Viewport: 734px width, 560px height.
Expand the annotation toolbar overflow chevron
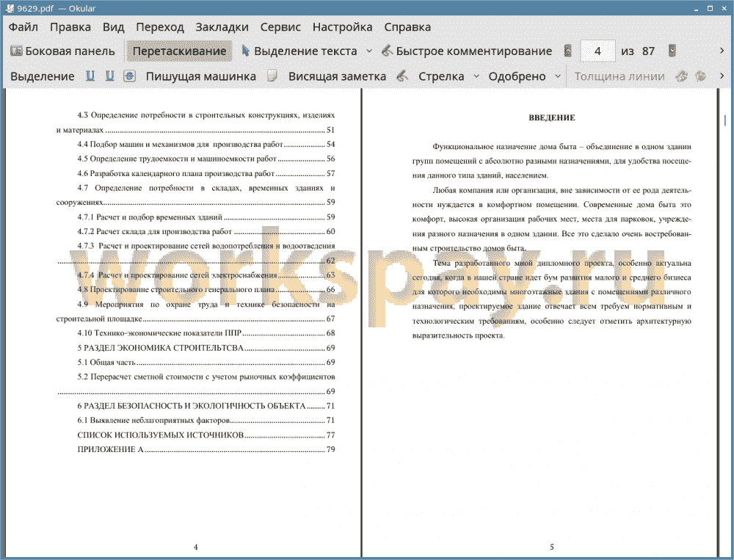coord(722,76)
